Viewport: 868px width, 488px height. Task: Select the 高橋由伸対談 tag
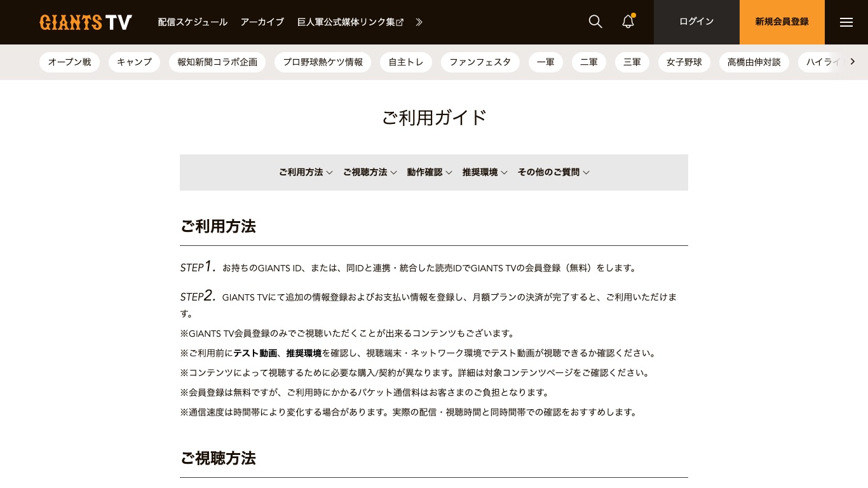[754, 62]
